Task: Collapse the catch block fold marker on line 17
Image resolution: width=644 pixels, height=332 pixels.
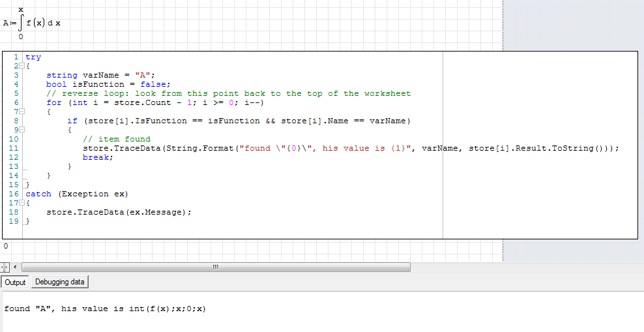Action: point(22,204)
